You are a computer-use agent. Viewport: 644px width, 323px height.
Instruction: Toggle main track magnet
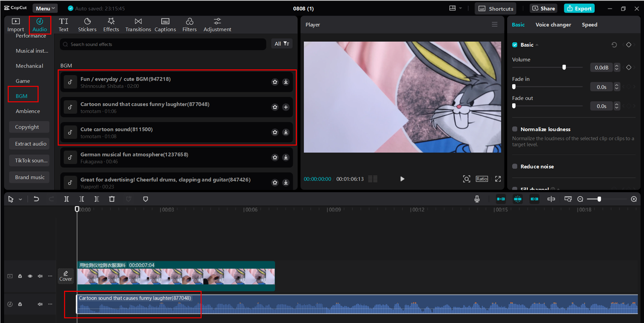501,199
